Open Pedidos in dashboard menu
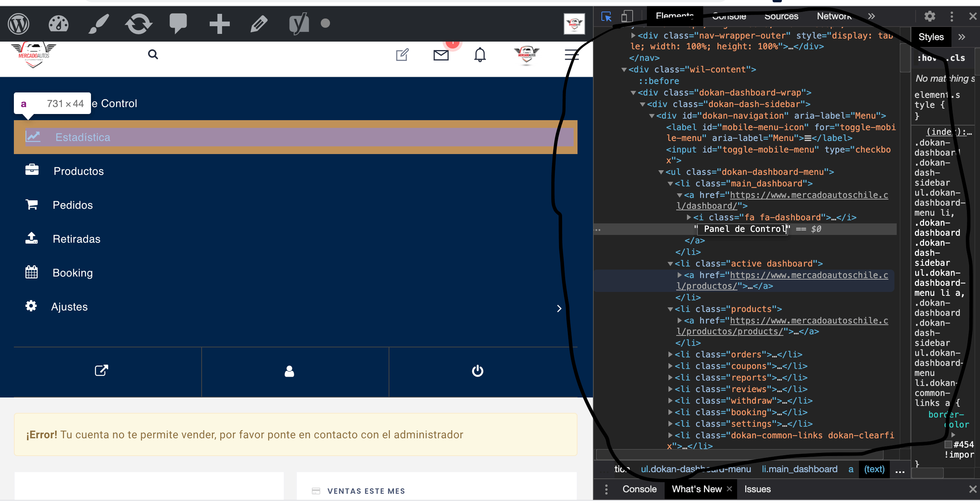Screen dimensions: 980x503 (73, 205)
